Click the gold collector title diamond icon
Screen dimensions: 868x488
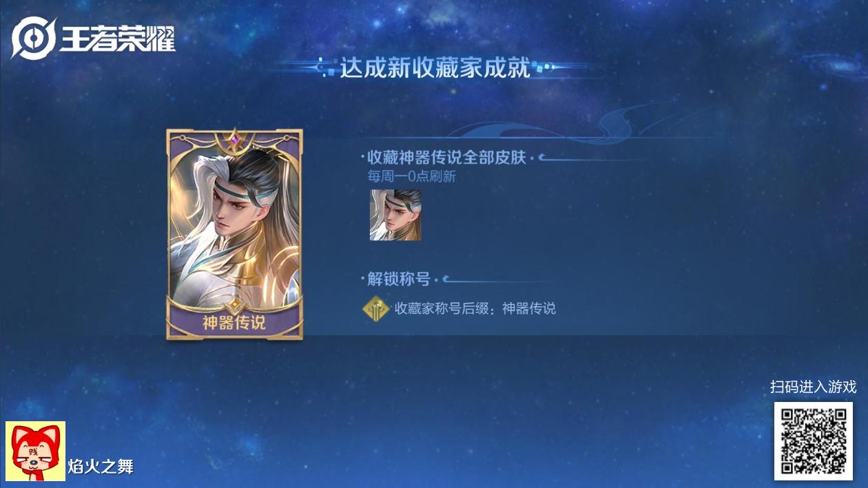[x=376, y=308]
